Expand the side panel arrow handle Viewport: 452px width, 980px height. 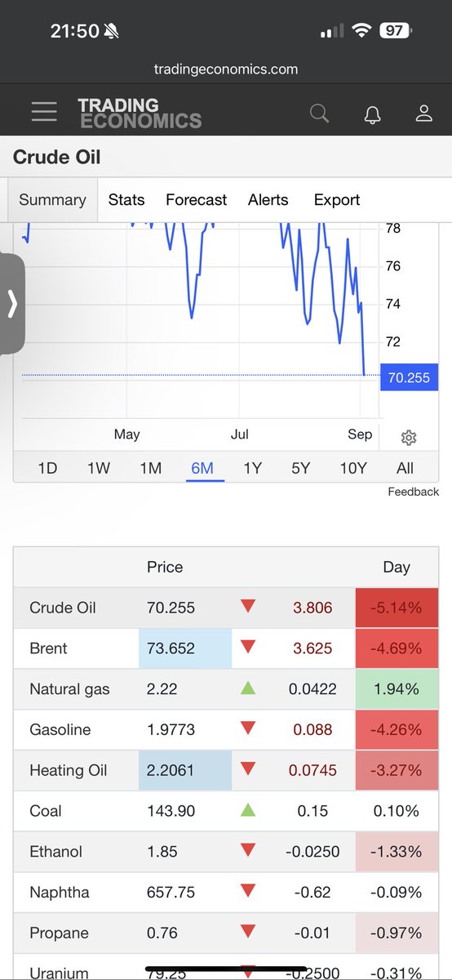12,304
